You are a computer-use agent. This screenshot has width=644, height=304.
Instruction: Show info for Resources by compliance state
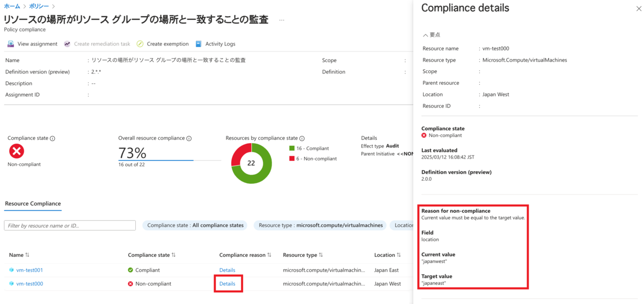click(x=302, y=138)
